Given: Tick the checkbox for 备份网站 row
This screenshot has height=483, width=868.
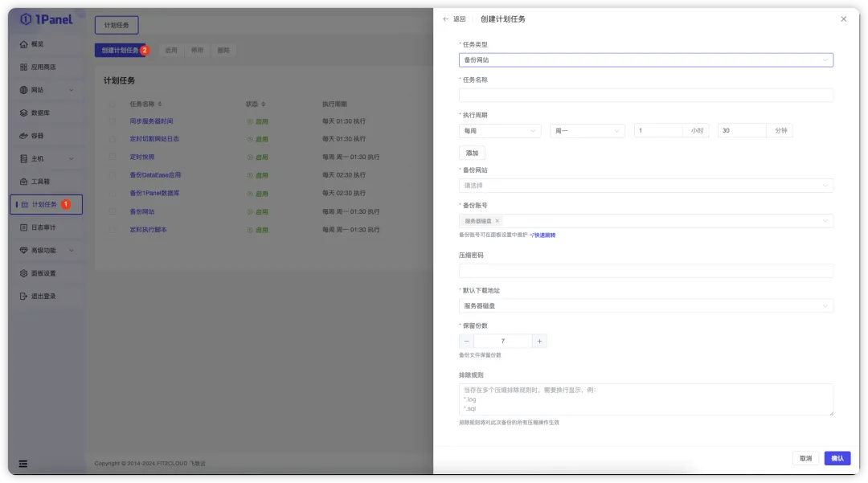Looking at the screenshot, I should tap(113, 211).
